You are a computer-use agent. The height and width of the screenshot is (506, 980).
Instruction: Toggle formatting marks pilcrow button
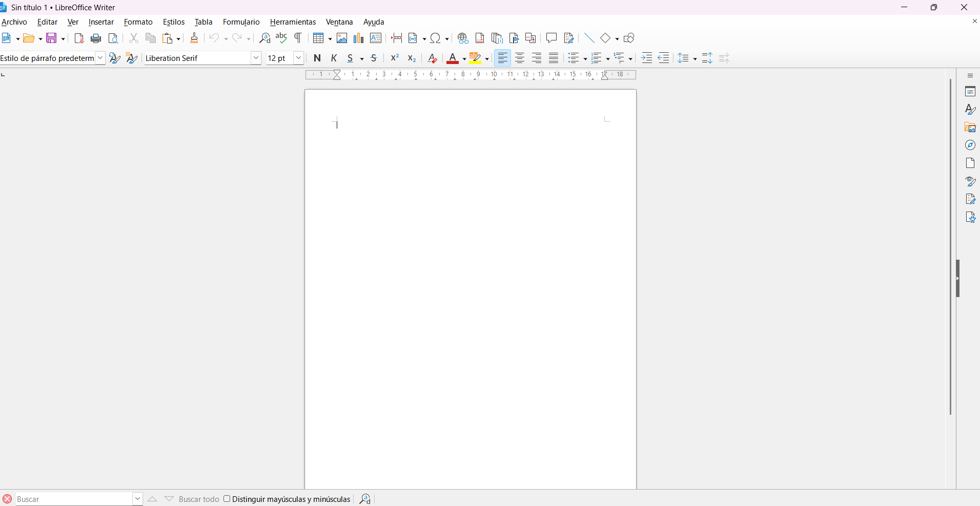coord(298,38)
